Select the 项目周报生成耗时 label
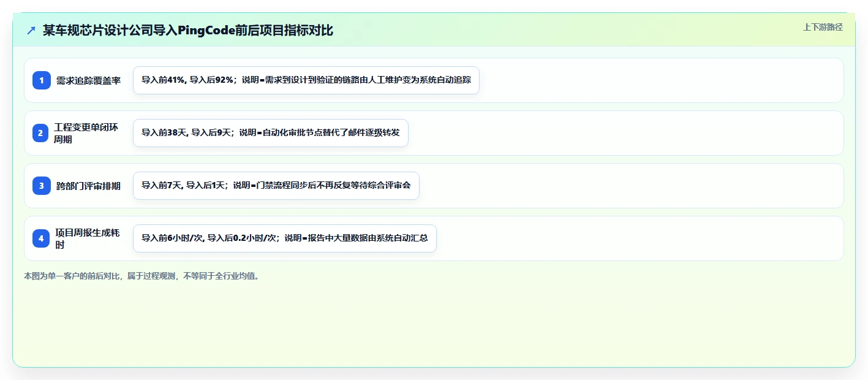 (88, 238)
